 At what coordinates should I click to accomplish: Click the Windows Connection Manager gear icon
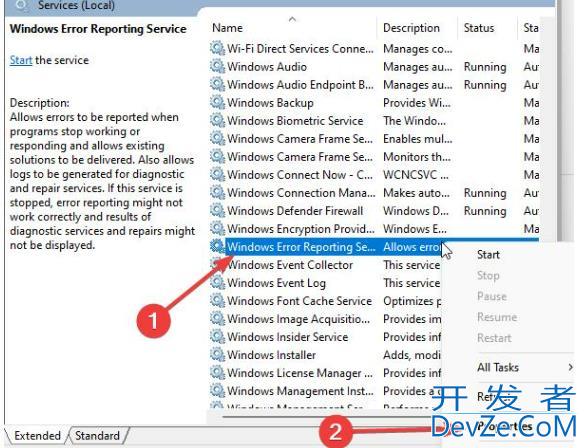coord(217,192)
